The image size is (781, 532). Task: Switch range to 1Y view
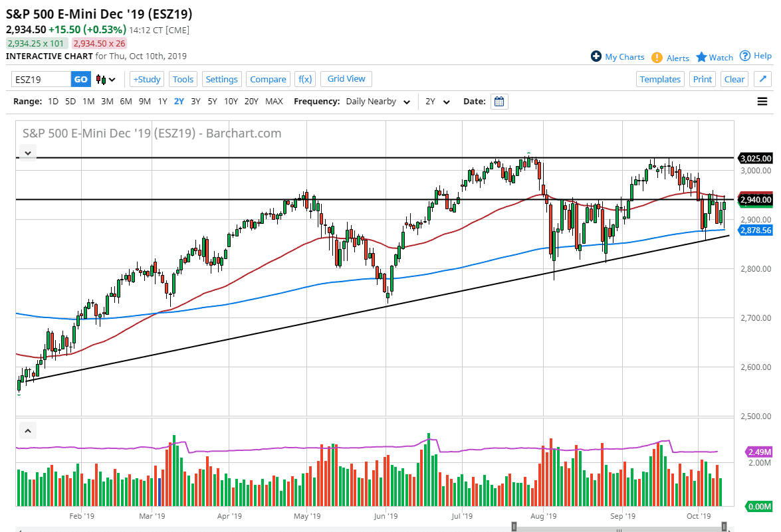coord(162,102)
